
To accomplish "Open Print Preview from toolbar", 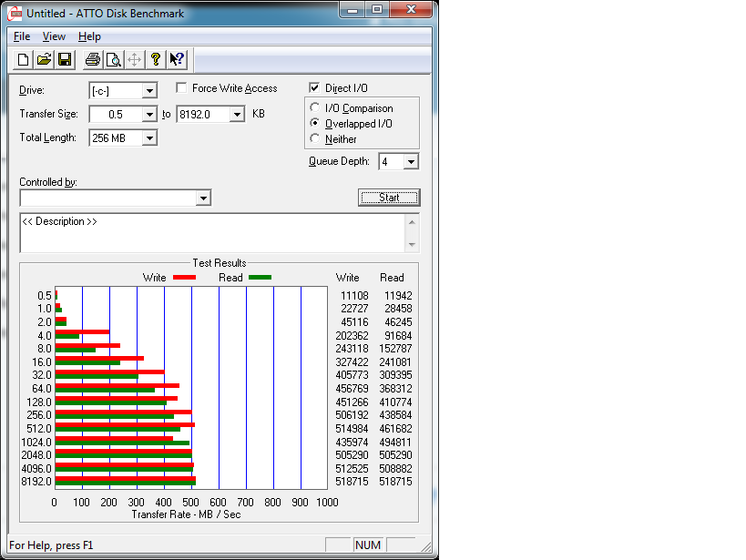I will click(x=113, y=59).
